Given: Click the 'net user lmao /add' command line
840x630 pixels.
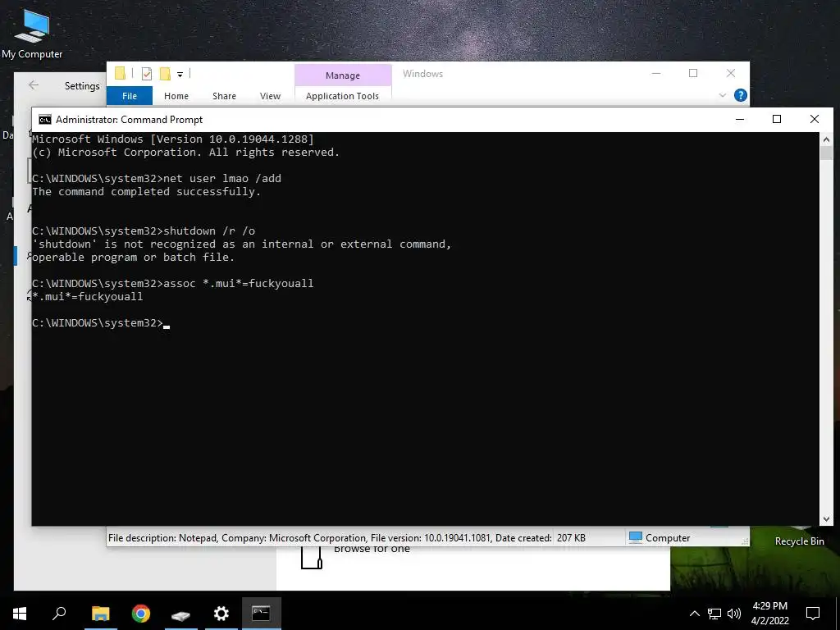Looking at the screenshot, I should tap(157, 178).
